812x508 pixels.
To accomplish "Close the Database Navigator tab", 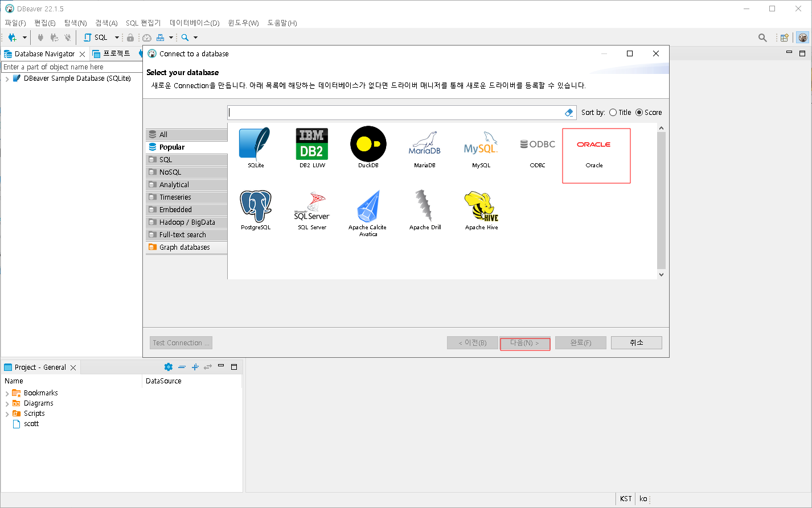I will pos(82,54).
